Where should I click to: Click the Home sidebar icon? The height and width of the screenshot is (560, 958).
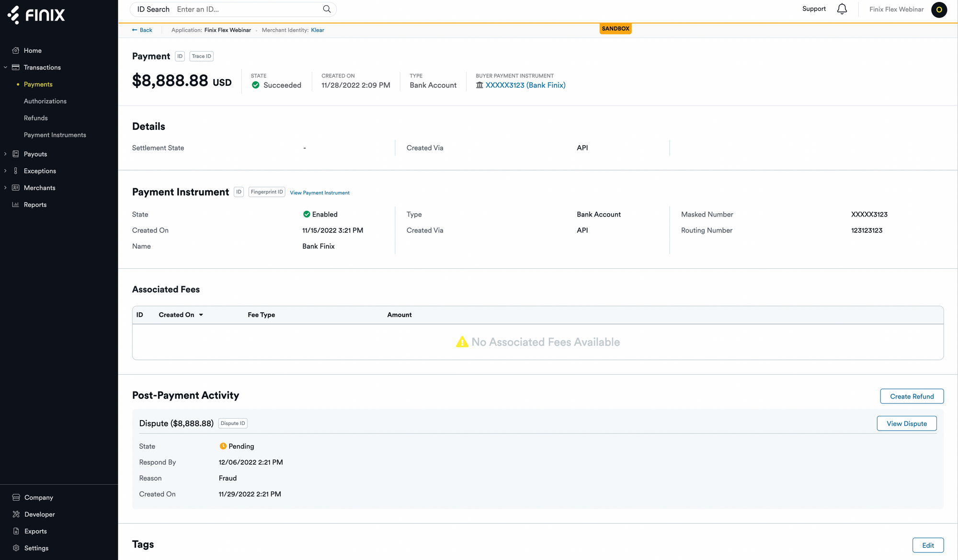16,50
